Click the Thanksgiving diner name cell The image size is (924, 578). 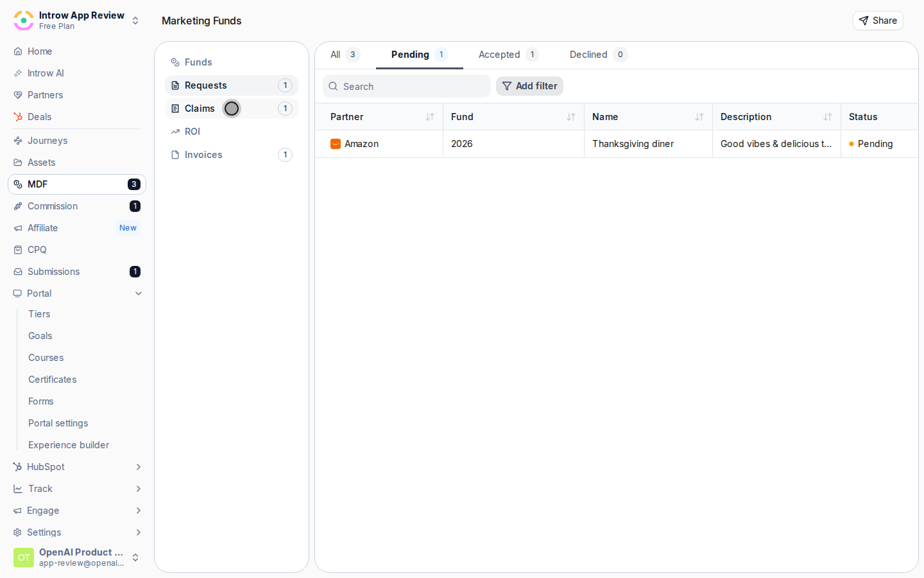point(648,144)
